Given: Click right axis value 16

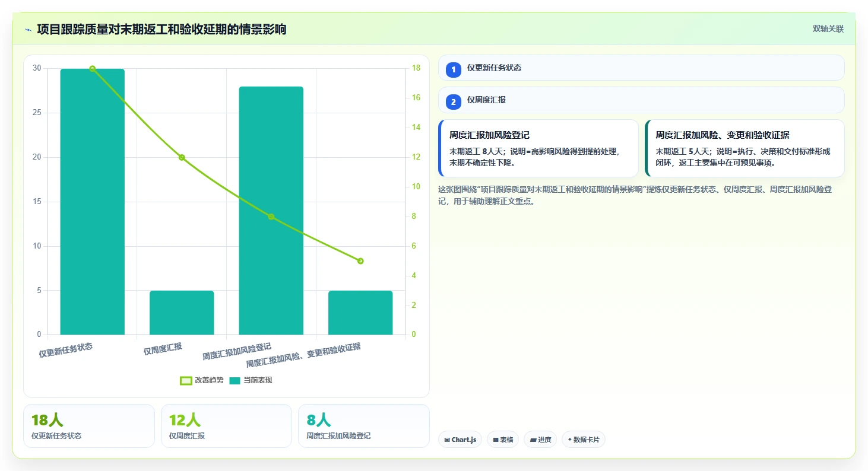Looking at the screenshot, I should (416, 98).
